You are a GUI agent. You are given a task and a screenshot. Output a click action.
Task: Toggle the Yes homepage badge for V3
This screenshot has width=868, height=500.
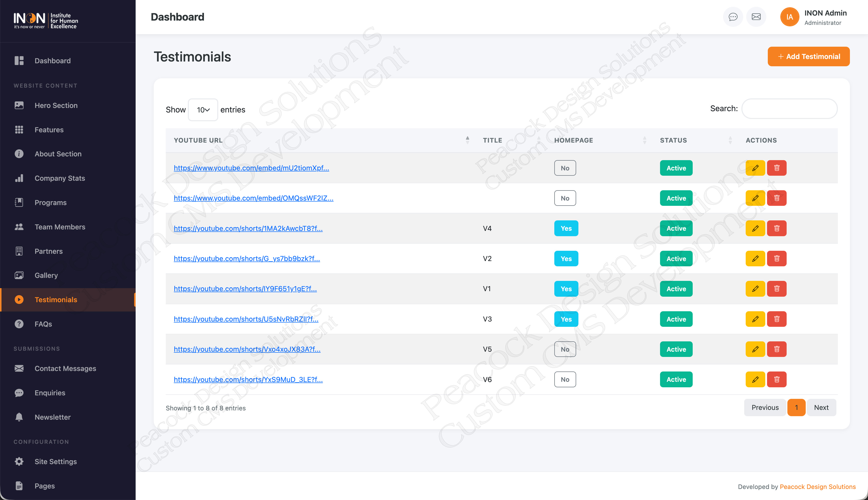click(566, 319)
